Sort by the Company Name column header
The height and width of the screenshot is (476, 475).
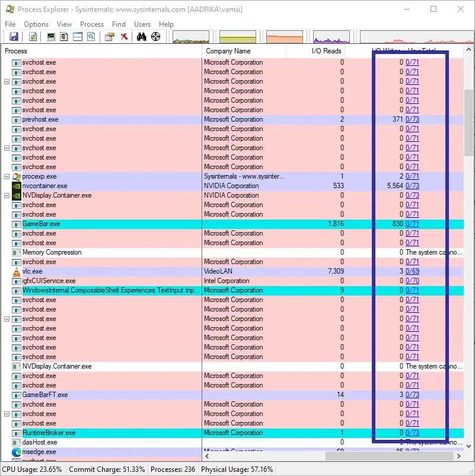coord(244,51)
